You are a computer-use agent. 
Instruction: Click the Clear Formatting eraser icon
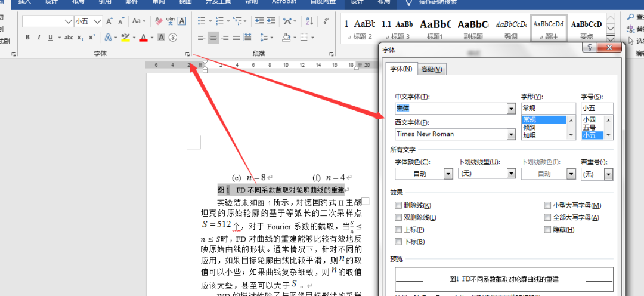[159, 21]
